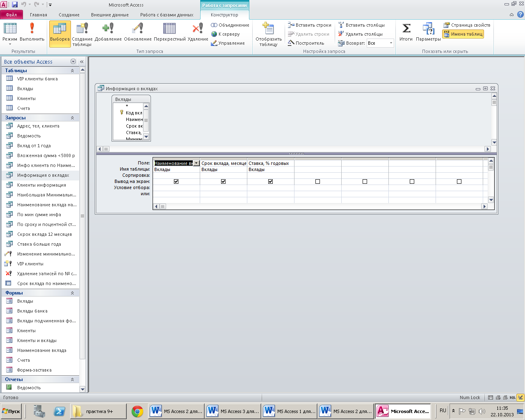The height and width of the screenshot is (420, 525).
Task: Click the RU language indicator in the tray
Action: coord(443,411)
